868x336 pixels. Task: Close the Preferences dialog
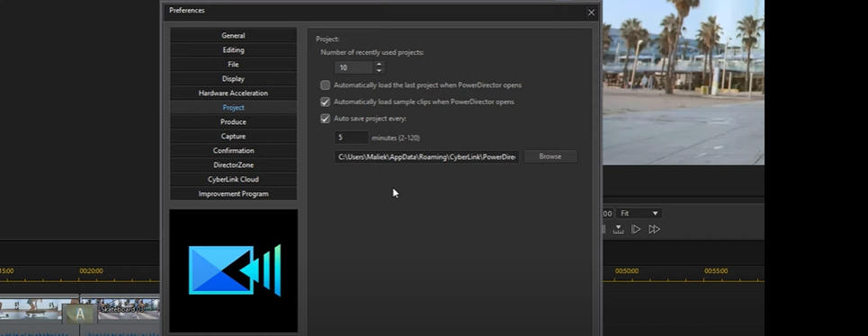[x=591, y=13]
